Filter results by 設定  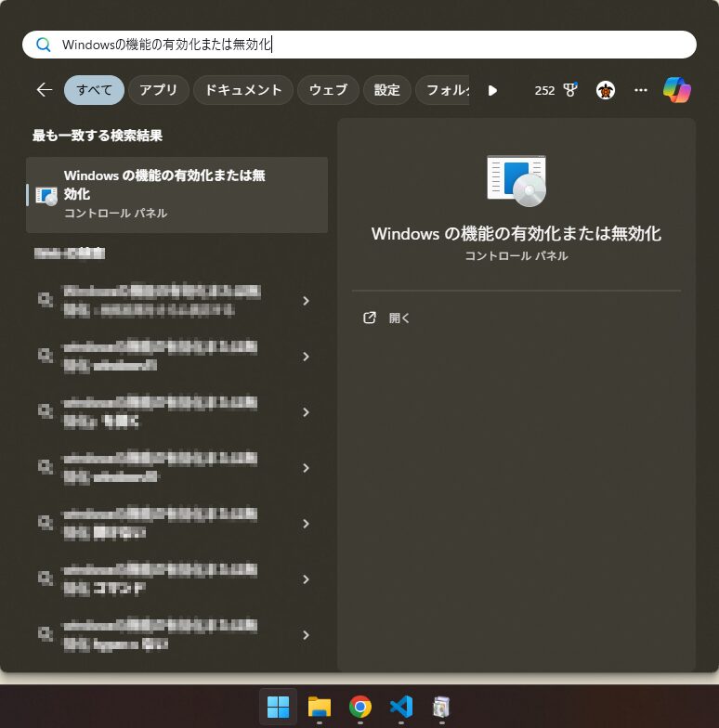386,90
